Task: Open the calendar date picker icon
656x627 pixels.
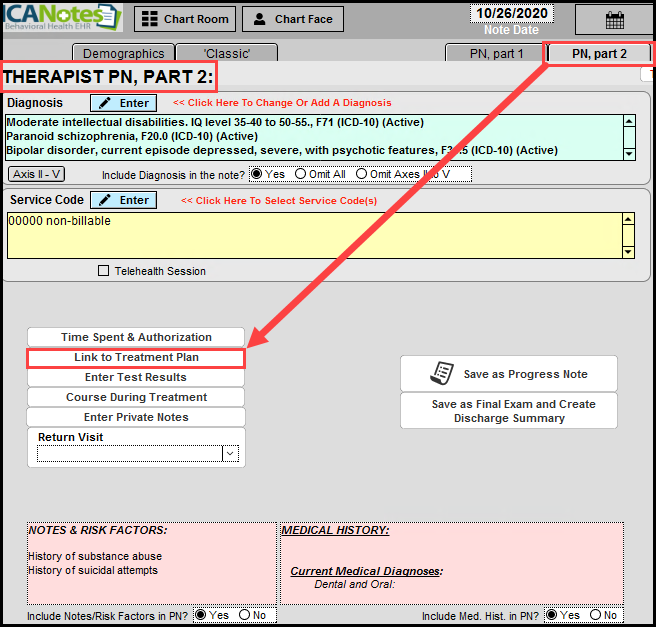Action: click(x=614, y=19)
